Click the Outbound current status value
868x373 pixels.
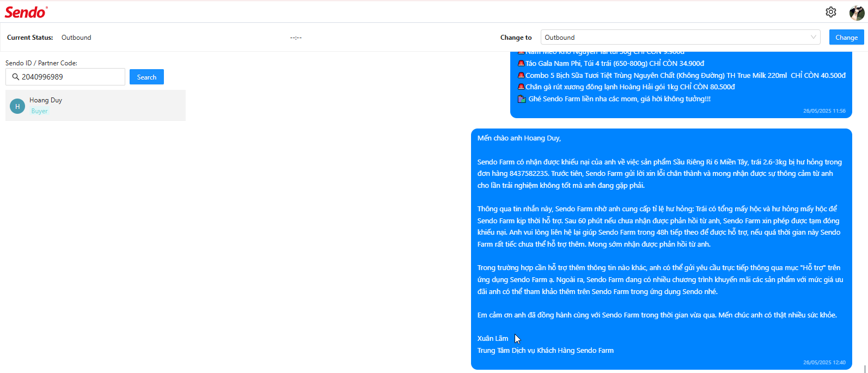pyautogui.click(x=76, y=38)
